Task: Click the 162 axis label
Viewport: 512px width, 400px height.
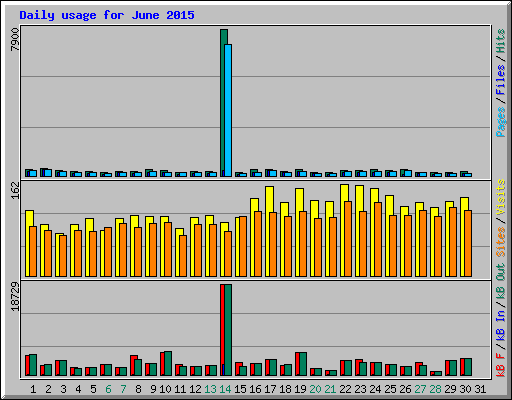Action: [x=15, y=191]
